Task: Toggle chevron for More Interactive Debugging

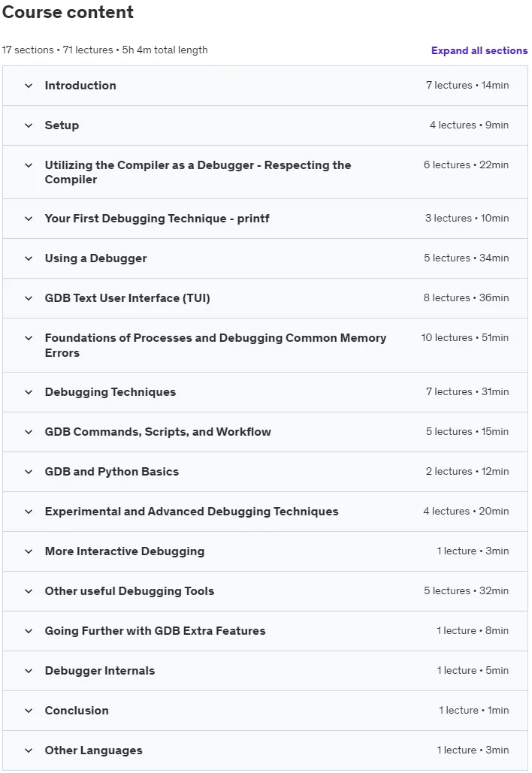Action: [29, 551]
